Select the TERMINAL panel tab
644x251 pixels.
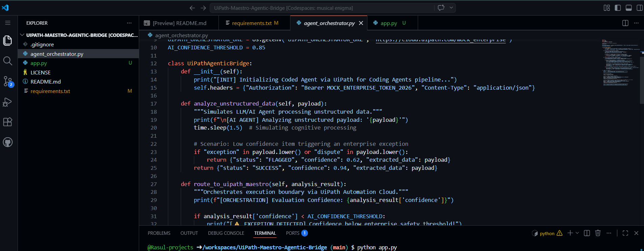tap(265, 233)
